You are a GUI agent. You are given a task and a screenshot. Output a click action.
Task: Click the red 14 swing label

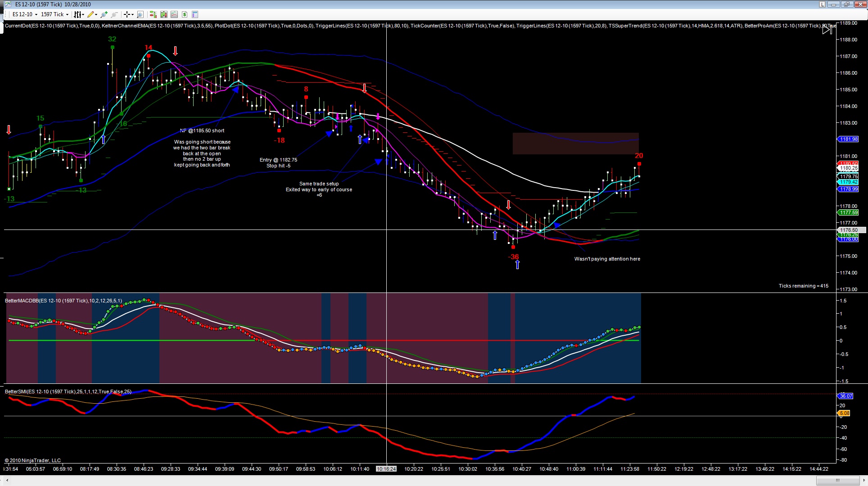[x=149, y=47]
